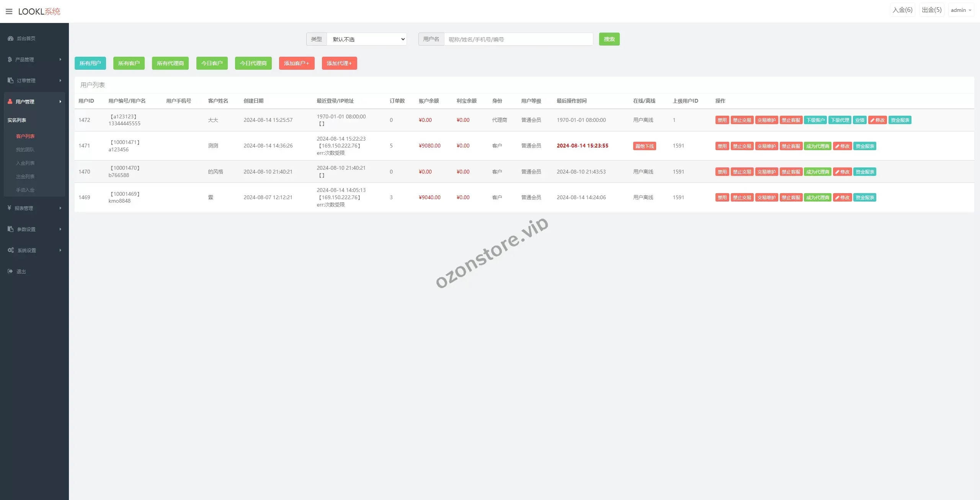Toggle 禁止客服 for user 1472
Image resolution: width=980 pixels, height=500 pixels.
(x=791, y=120)
